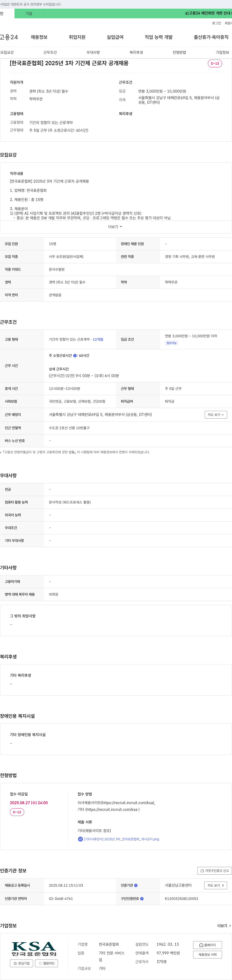Expand 직무내용 with the 더보기 toggle
This screenshot has width=232, height=980.
[x=116, y=227]
